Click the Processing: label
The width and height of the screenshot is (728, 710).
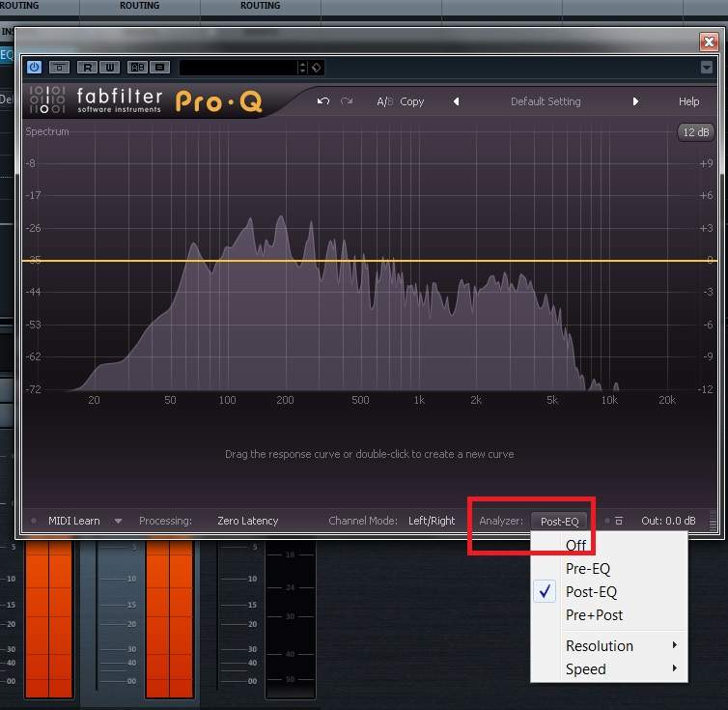pos(165,521)
